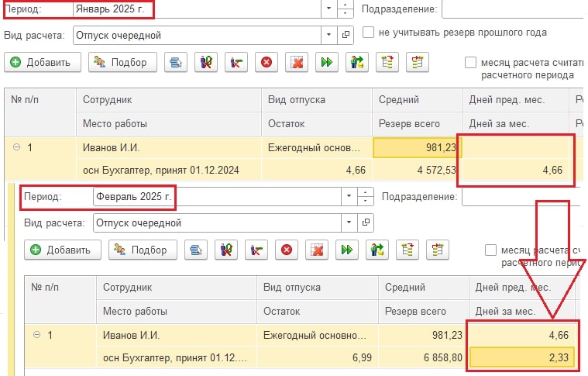Click 'Ежегодный основ...' cell in January table
This screenshot has height=376, width=588.
317,147
